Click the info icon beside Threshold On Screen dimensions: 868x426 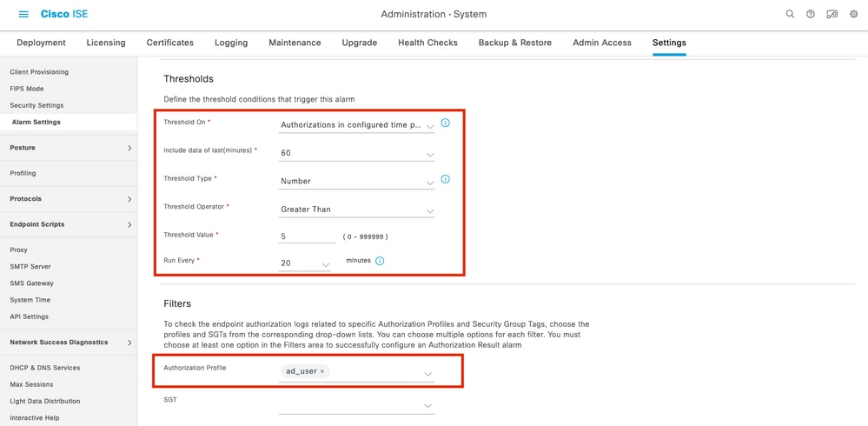tap(445, 123)
